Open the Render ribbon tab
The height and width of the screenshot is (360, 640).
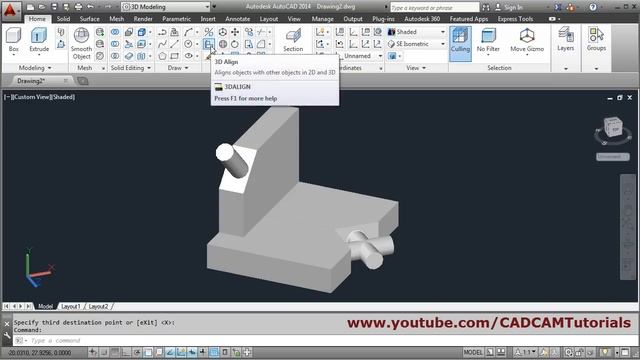tap(143, 19)
